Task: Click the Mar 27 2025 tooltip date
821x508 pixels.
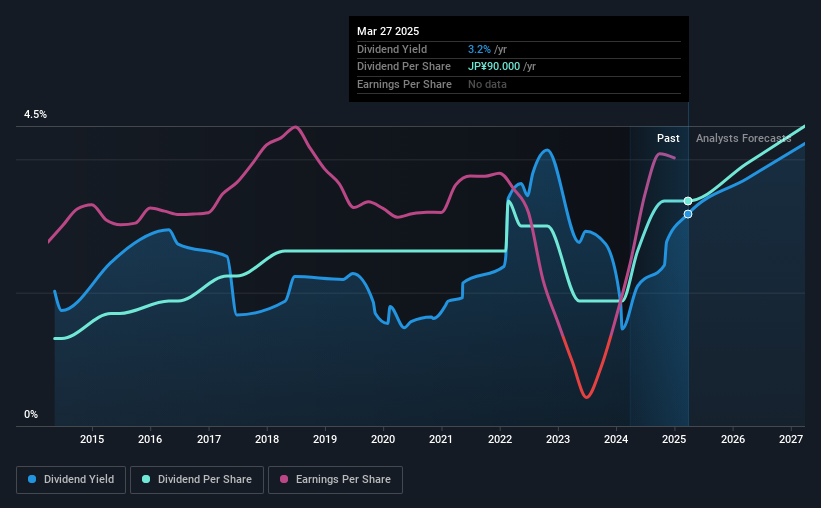Action: click(388, 31)
